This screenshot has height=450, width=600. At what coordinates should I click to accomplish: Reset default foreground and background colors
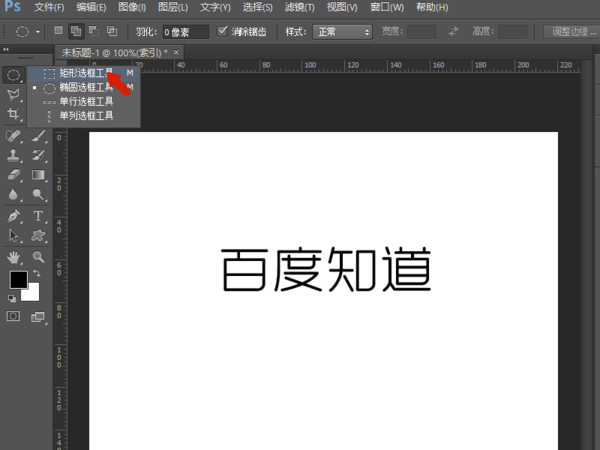click(12, 298)
